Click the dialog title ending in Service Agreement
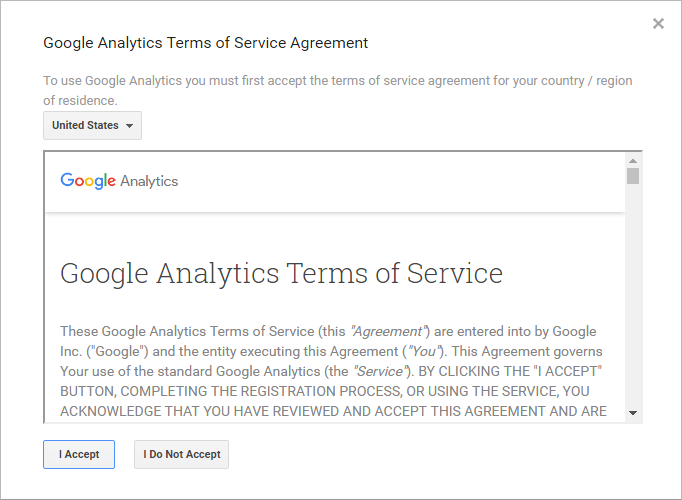This screenshot has height=500, width=682. coord(205,43)
